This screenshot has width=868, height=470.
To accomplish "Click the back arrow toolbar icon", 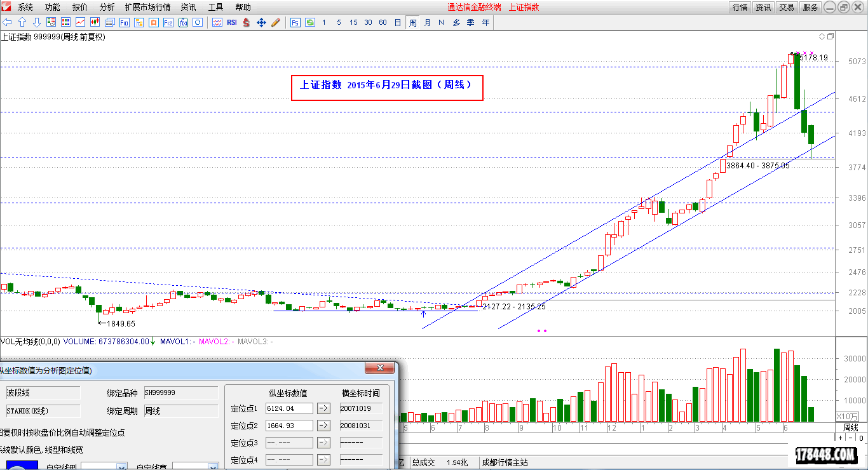I will (7, 22).
